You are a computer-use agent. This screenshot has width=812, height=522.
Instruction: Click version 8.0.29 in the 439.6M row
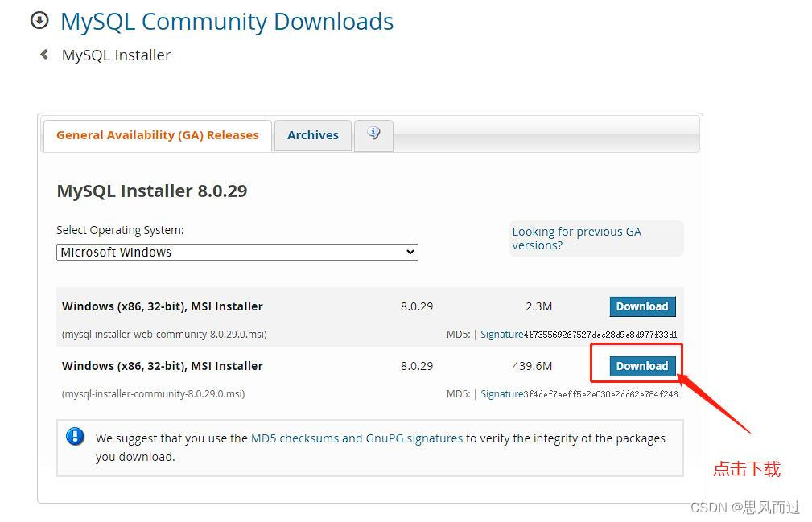(416, 366)
